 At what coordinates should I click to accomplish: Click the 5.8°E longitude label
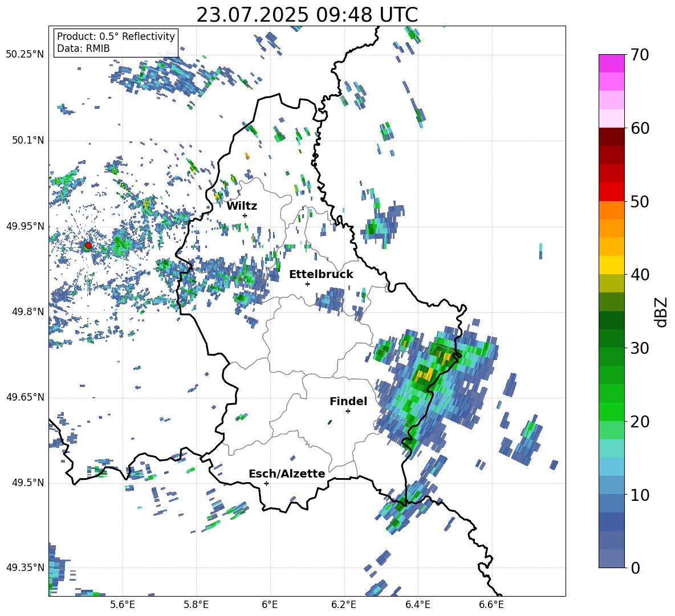196,605
